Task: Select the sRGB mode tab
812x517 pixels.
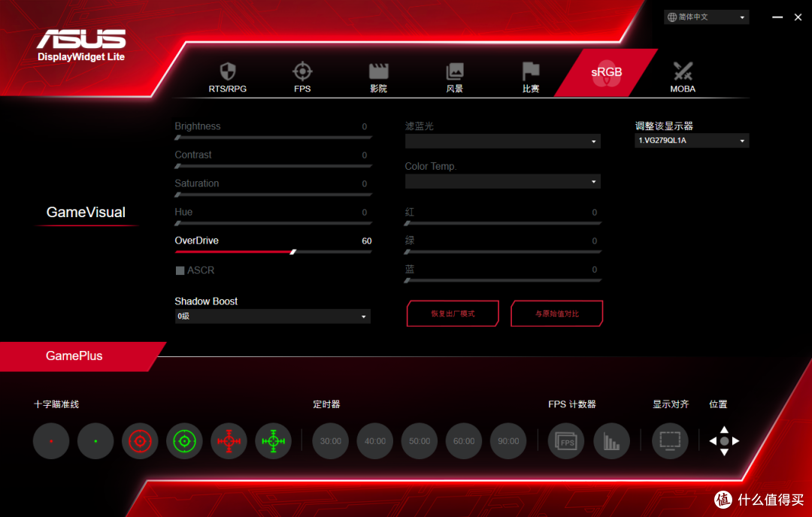Action: click(606, 72)
